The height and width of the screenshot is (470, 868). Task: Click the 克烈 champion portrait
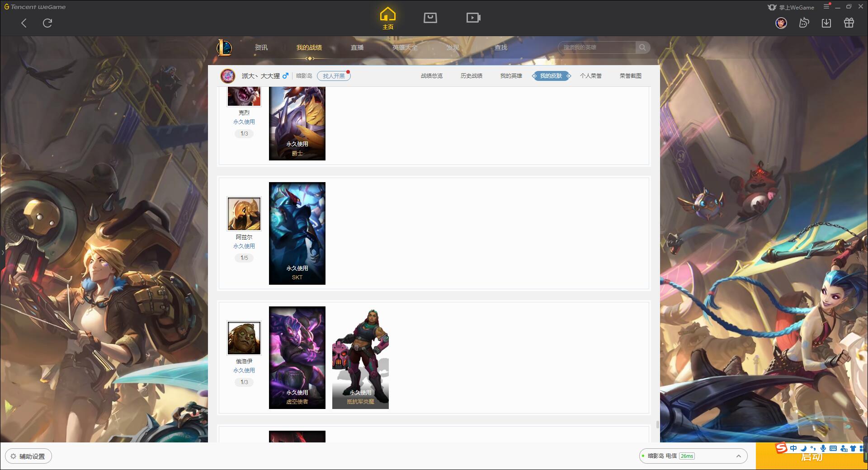pyautogui.click(x=244, y=96)
